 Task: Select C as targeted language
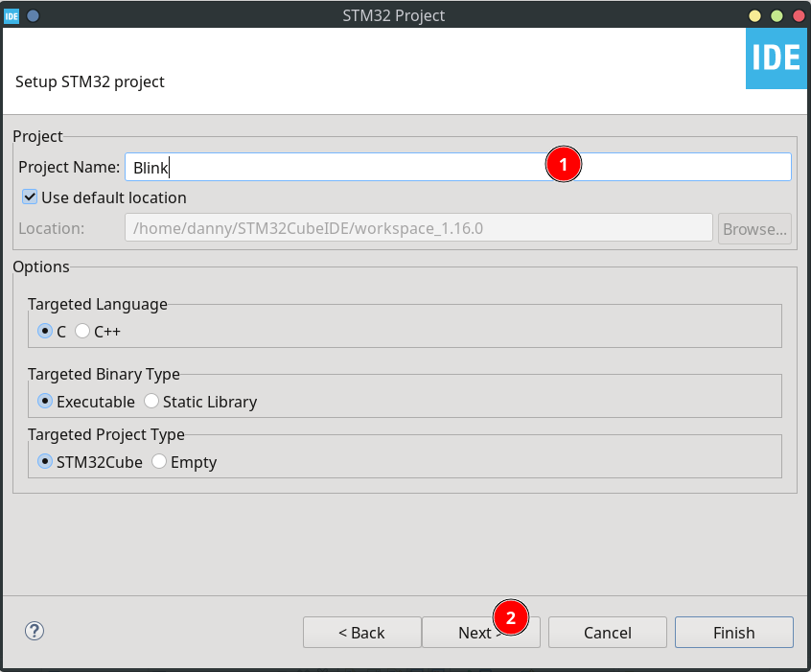[x=45, y=331]
